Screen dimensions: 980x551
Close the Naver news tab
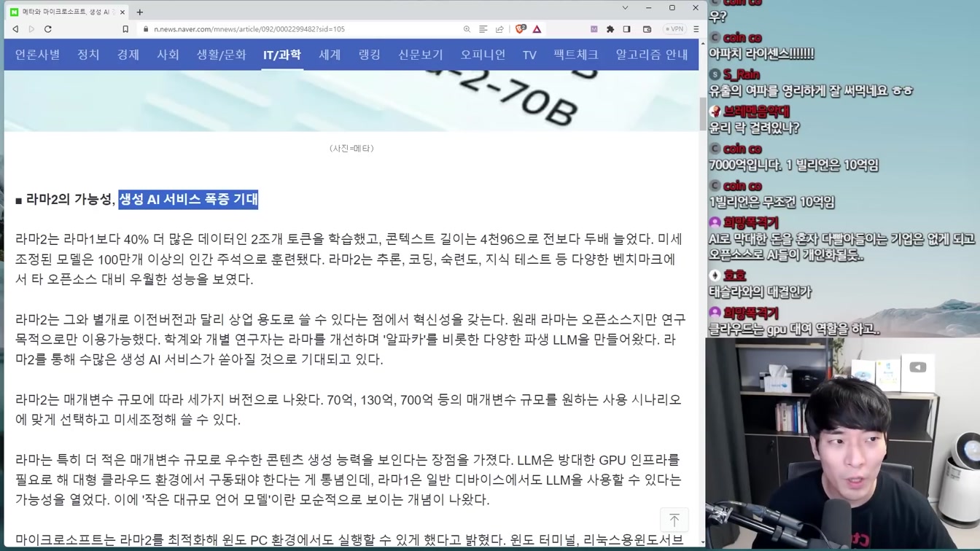coord(122,12)
